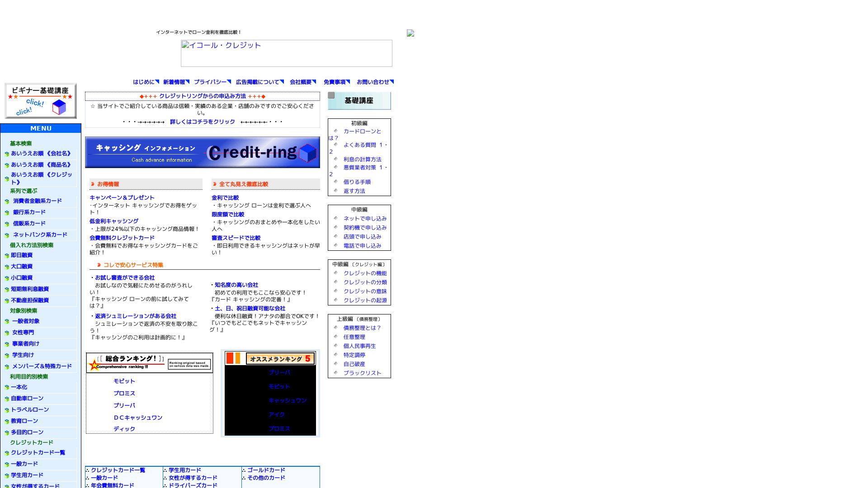Image resolution: width=868 pixels, height=488 pixels.
Task: Open the お問い合わせ navigation item
Action: 373,82
